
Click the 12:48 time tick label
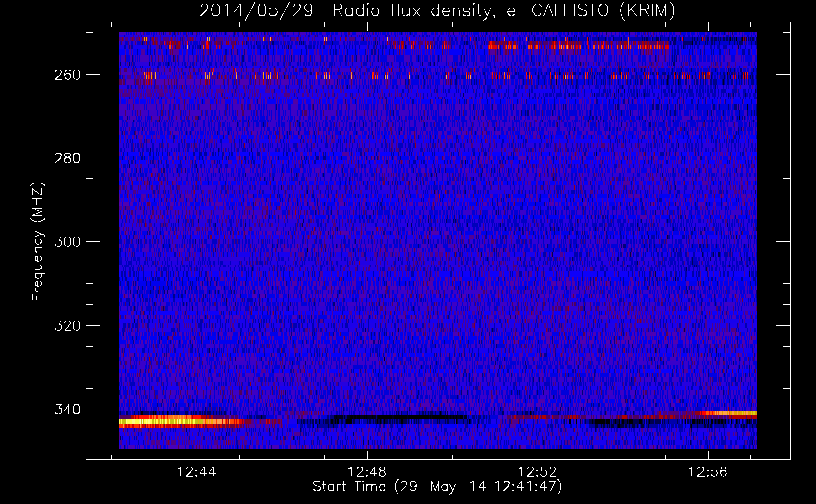367,472
